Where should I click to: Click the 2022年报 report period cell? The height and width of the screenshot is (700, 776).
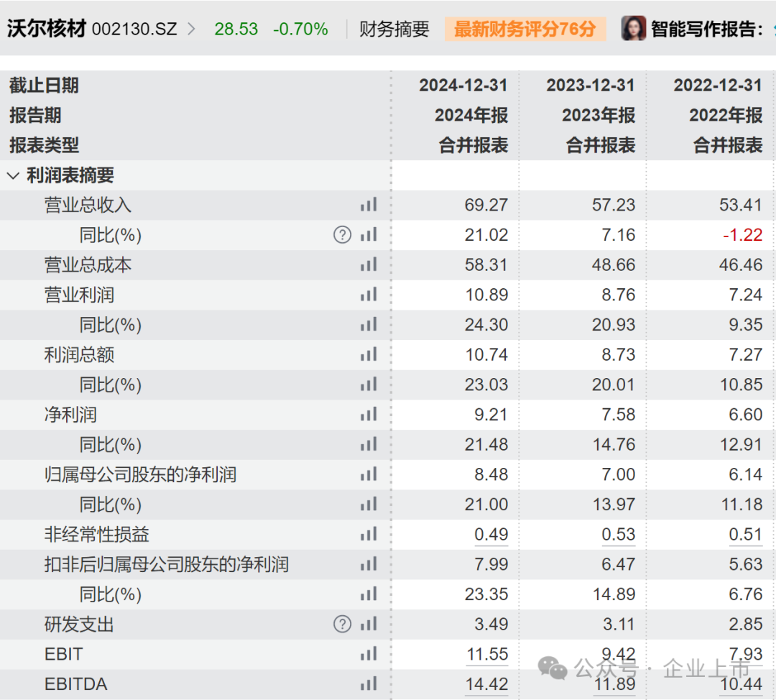(726, 115)
